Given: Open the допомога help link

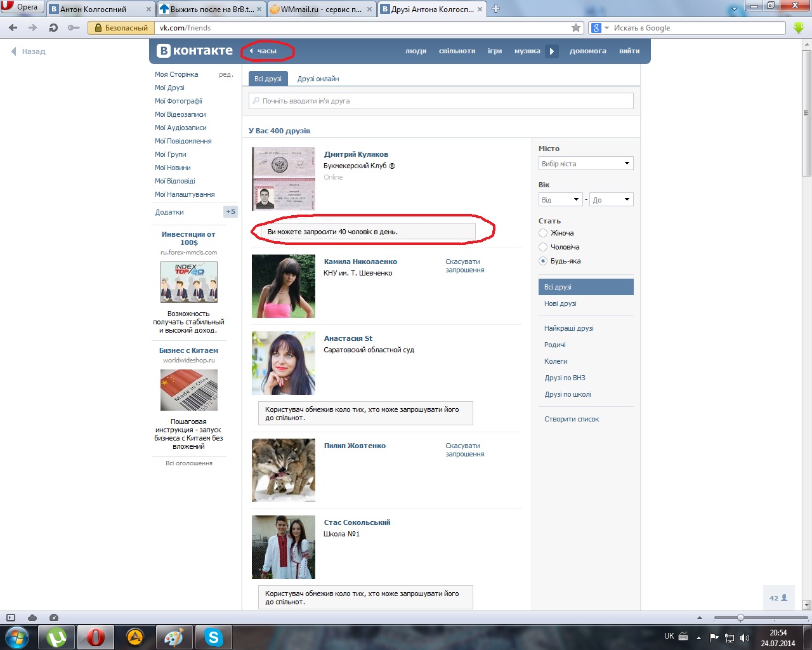Looking at the screenshot, I should [588, 51].
